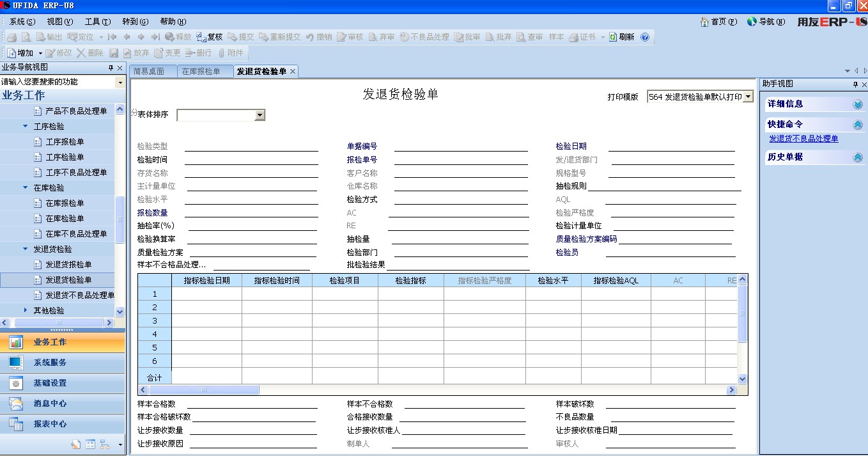The image size is (868, 456).
Task: Open the 帮助(H) menu
Action: pyautogui.click(x=173, y=22)
